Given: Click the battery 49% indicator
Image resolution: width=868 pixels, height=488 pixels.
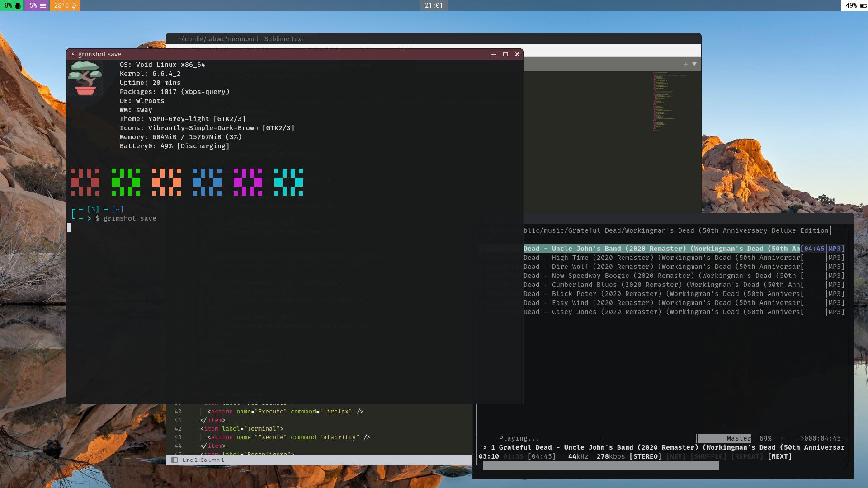Looking at the screenshot, I should coord(854,5).
